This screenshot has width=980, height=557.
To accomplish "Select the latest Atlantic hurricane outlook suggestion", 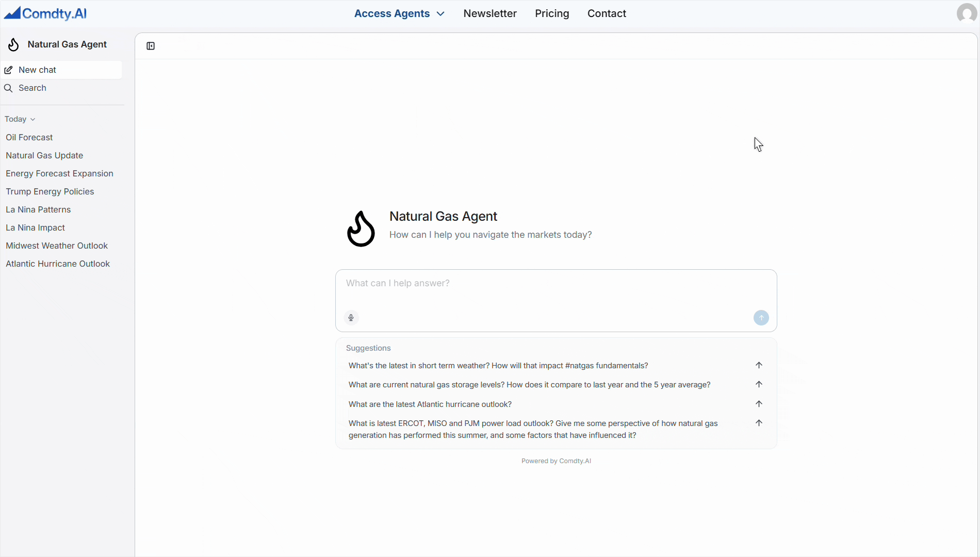I will click(430, 404).
